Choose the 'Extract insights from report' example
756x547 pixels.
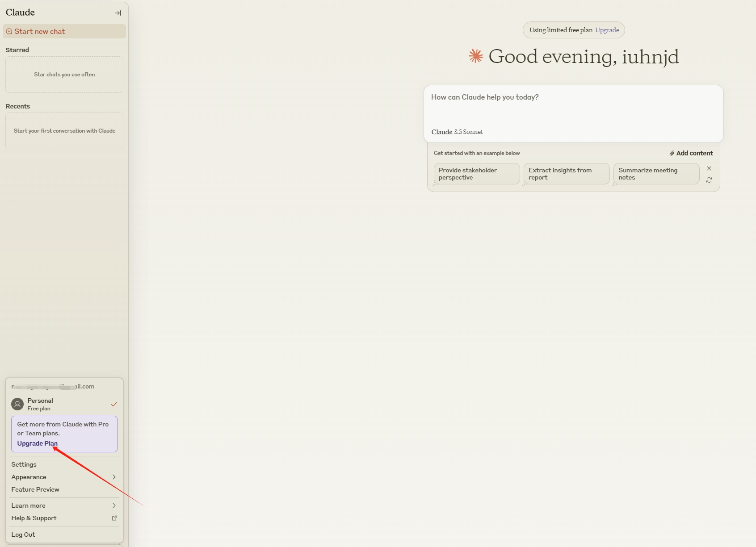tap(567, 174)
